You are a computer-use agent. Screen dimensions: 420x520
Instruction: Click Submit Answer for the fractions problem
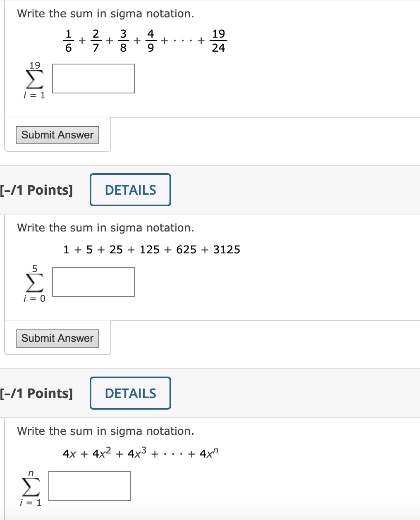click(x=57, y=135)
